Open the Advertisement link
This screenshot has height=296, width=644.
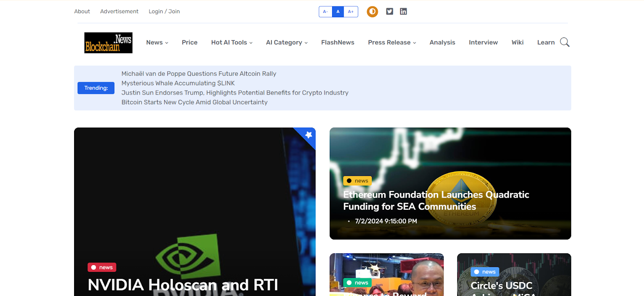coord(119,11)
